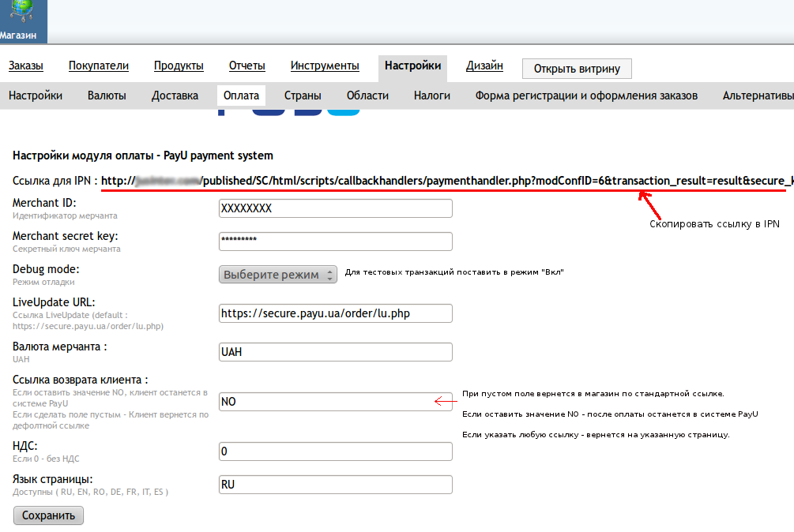Viewport: 794px width, 532px height.
Task: Focus the Merchant ID input field
Action: (335, 208)
